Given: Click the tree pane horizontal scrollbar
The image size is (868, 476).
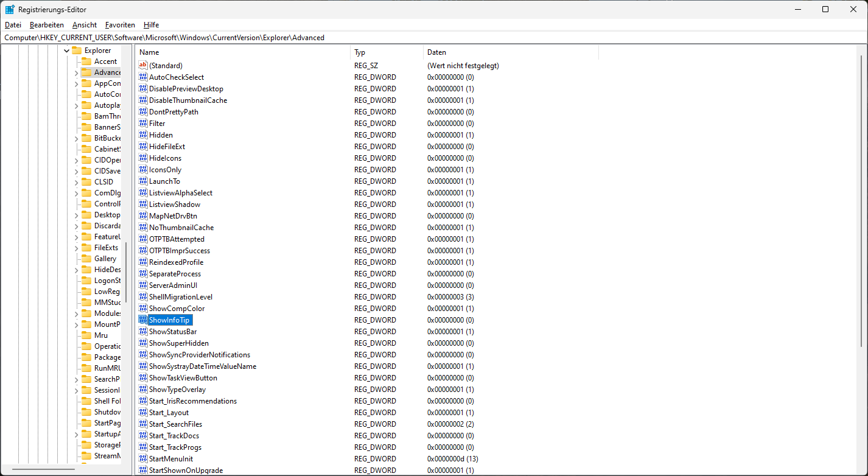Looking at the screenshot, I should point(43,469).
